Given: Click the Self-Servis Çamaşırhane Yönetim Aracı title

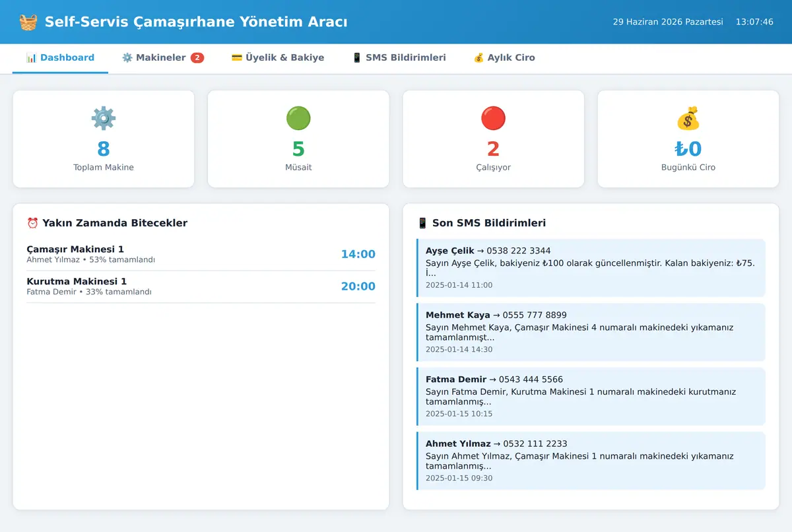Looking at the screenshot, I should coord(196,22).
